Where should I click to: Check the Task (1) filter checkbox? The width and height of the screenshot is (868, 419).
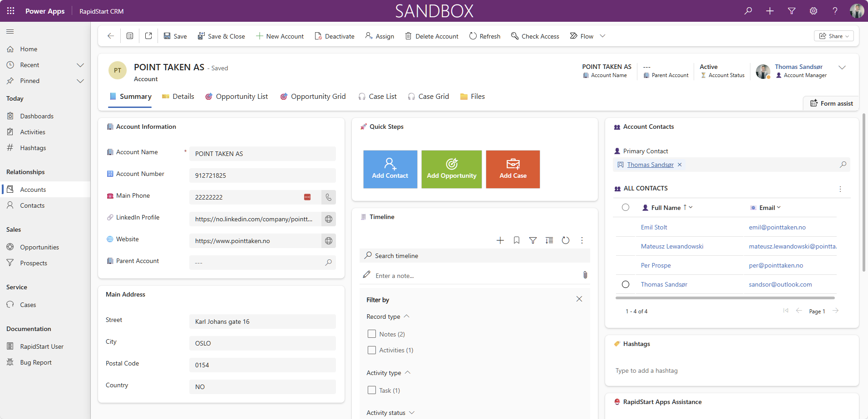tap(372, 390)
